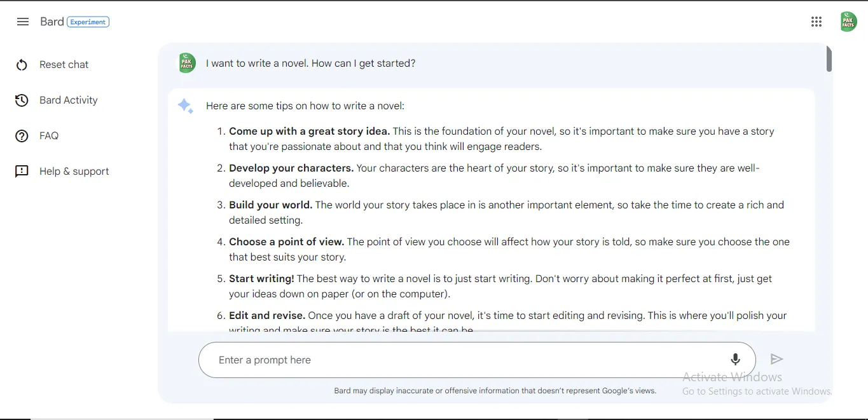Screen dimensions: 868x420
Task: Focus the Enter a prompt here field
Action: tap(477, 360)
